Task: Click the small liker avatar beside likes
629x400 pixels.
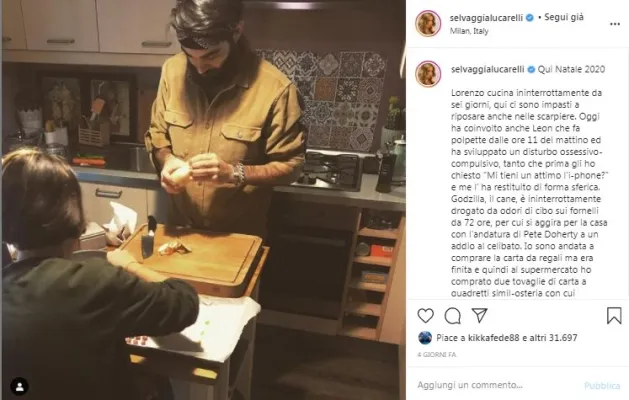Action: point(425,338)
